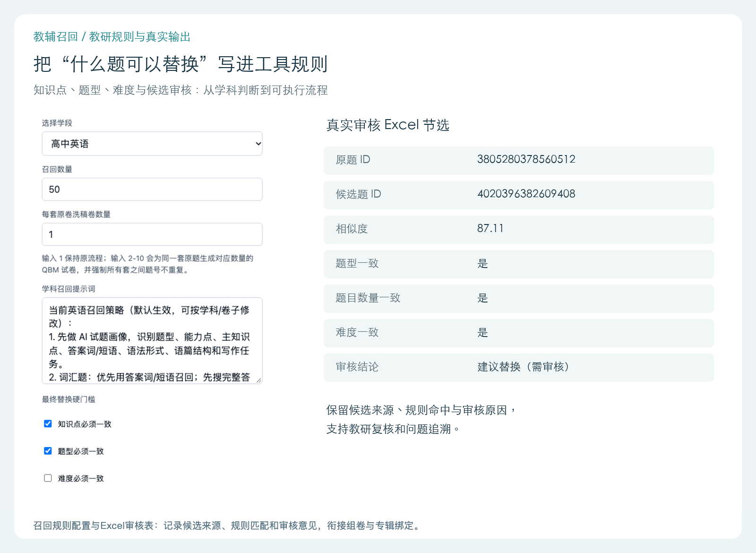Uncheck the 题型必须一致 checkbox

tap(48, 451)
